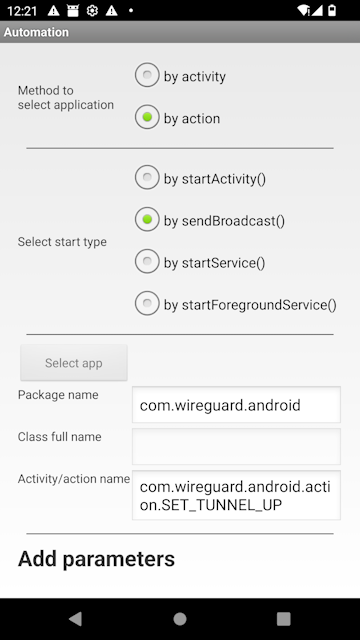Viewport: 360px width, 640px height.
Task: Tap the Android back navigation icon
Action: click(x=76, y=619)
